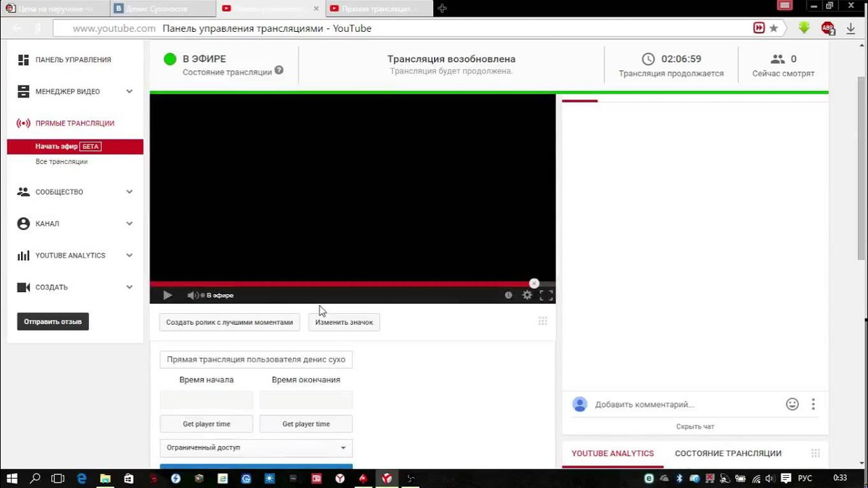The height and width of the screenshot is (488, 868).
Task: Open the chat three-dot options menu
Action: [x=813, y=404]
